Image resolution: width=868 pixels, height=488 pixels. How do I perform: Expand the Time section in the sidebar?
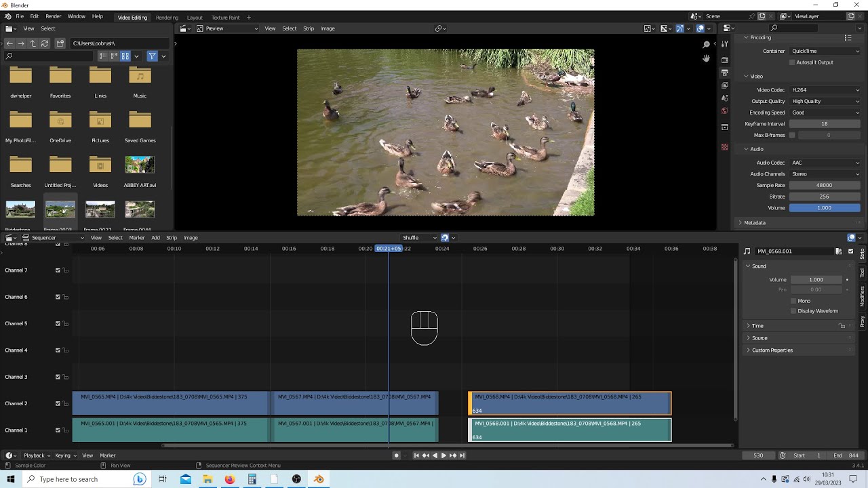pyautogui.click(x=757, y=325)
